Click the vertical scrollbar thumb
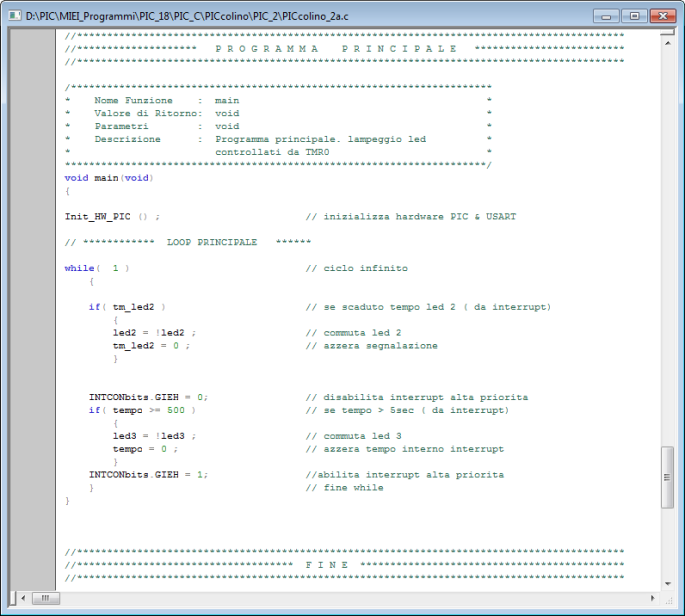Screen dimensions: 685x616 coord(668,478)
